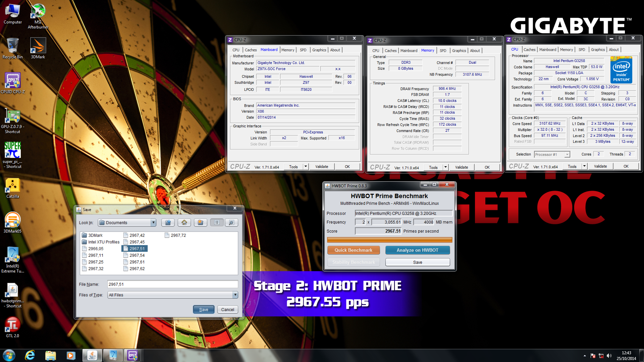Screen dimensions: 644x362
Task: Select file 2967,42 in Save dialog
Action: pyautogui.click(x=134, y=235)
